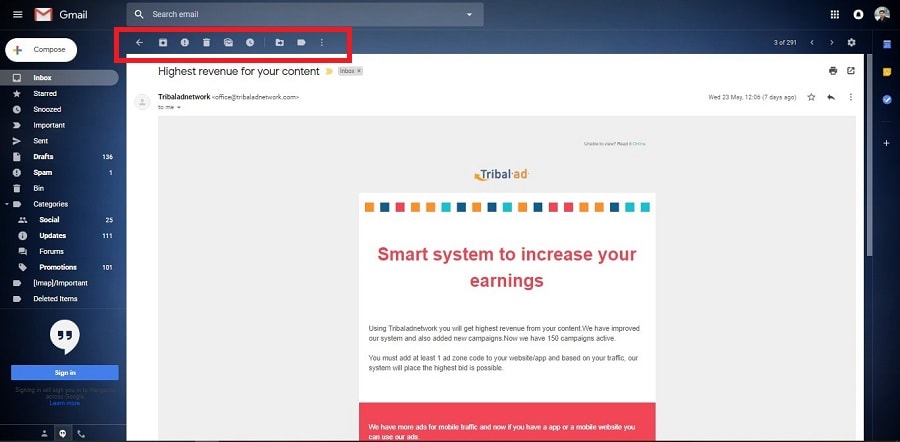The width and height of the screenshot is (900, 442).
Task: Open the Labels tag icon
Action: [301, 42]
